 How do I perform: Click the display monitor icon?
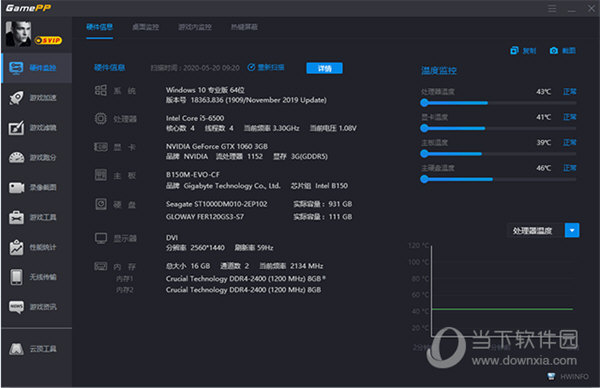(101, 238)
